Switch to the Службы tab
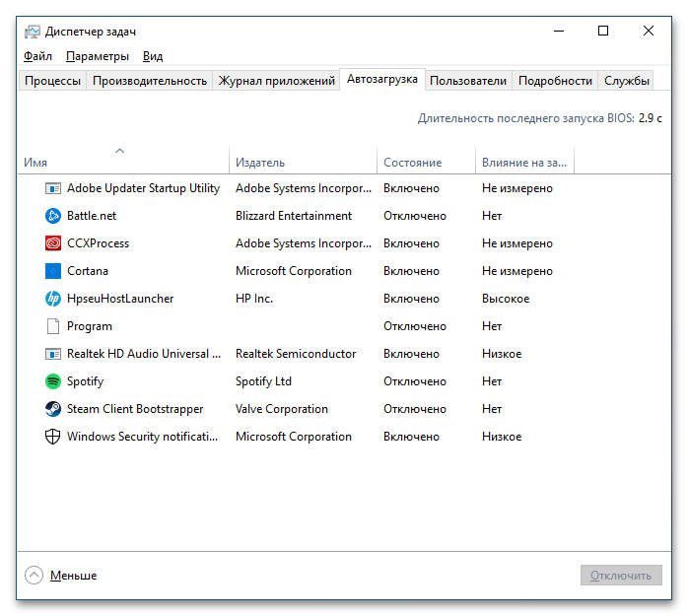This screenshot has width=688, height=616. pyautogui.click(x=627, y=81)
